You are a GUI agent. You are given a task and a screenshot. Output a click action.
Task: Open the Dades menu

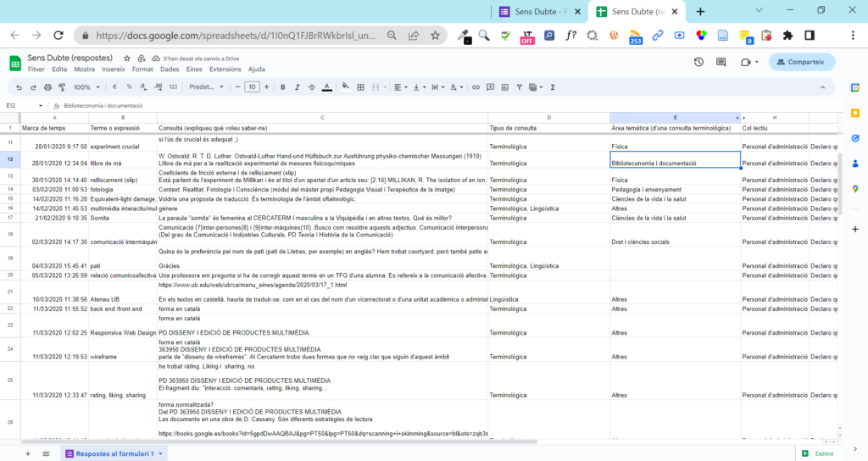(x=170, y=69)
